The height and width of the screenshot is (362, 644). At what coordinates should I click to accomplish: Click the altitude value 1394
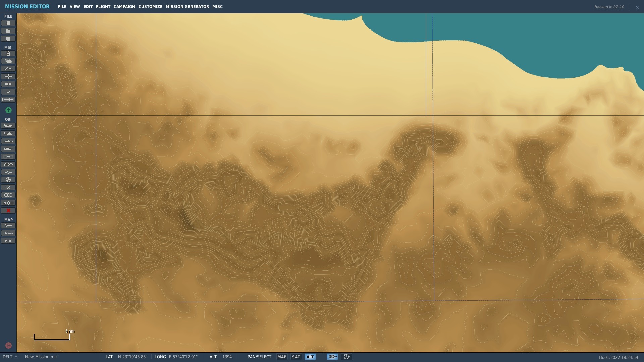click(227, 357)
